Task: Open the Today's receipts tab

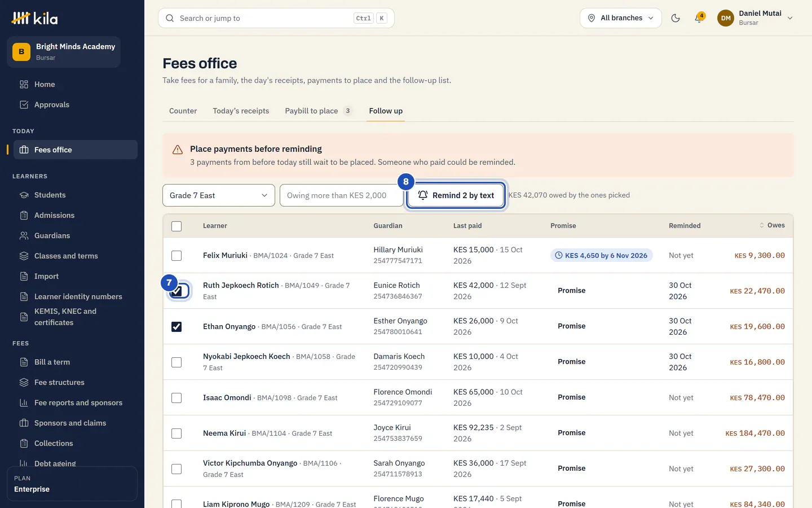Action: click(x=241, y=111)
